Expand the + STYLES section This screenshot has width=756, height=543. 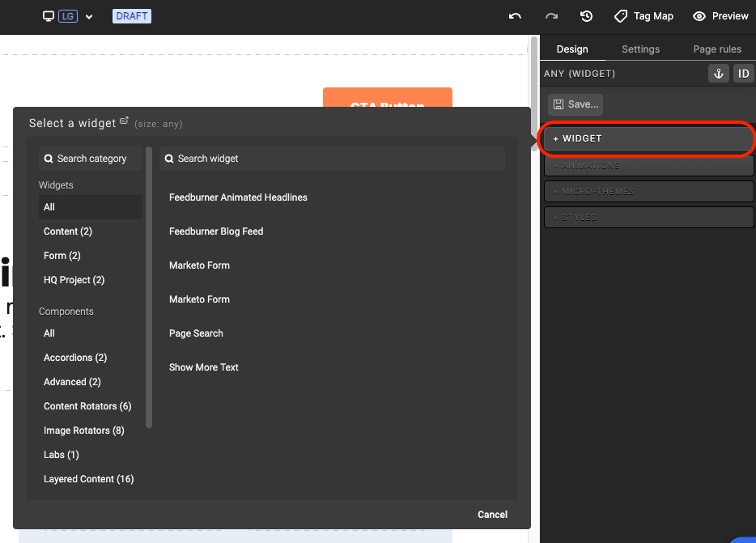pyautogui.click(x=648, y=218)
